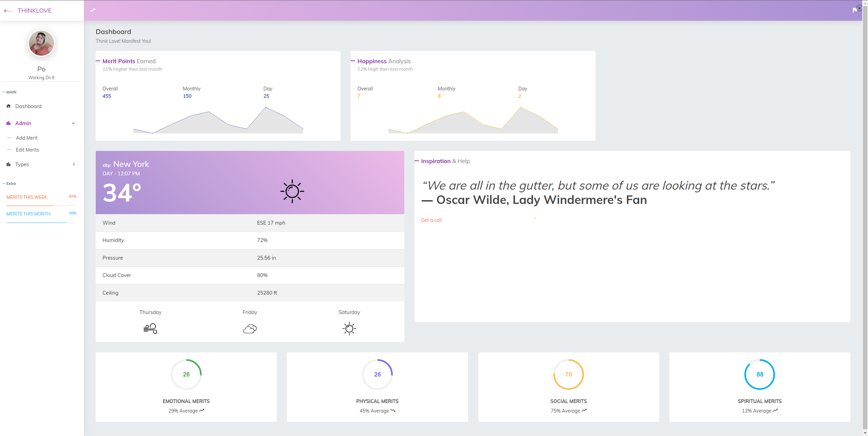The image size is (868, 436).
Task: Open the Edit Merits page
Action: coord(27,150)
